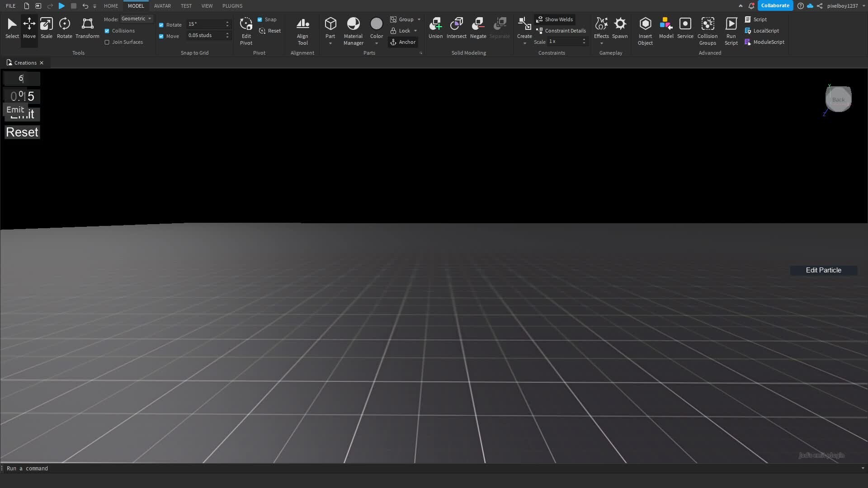The height and width of the screenshot is (488, 868).
Task: Switch to the PLUGINS ribbon tab
Action: [x=232, y=6]
